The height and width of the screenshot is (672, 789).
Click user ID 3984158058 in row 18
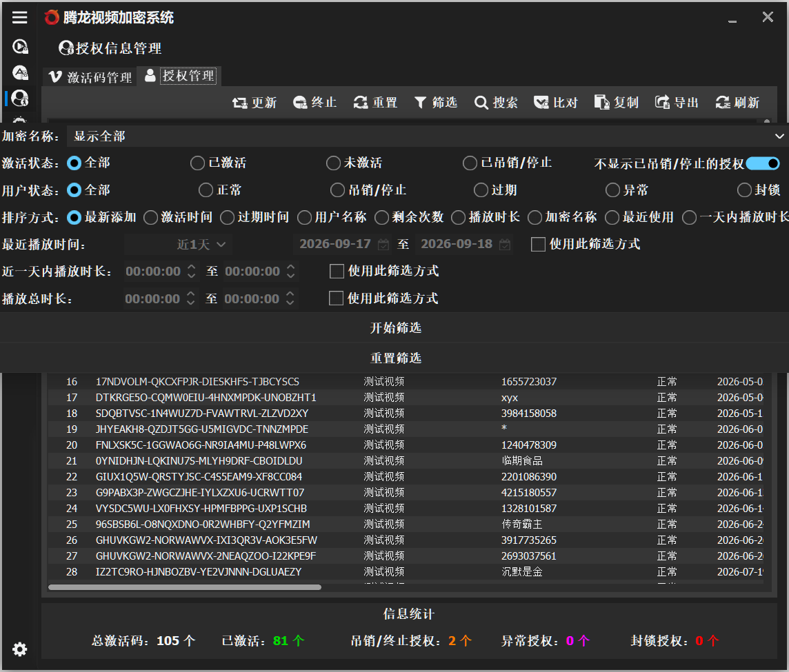click(529, 414)
